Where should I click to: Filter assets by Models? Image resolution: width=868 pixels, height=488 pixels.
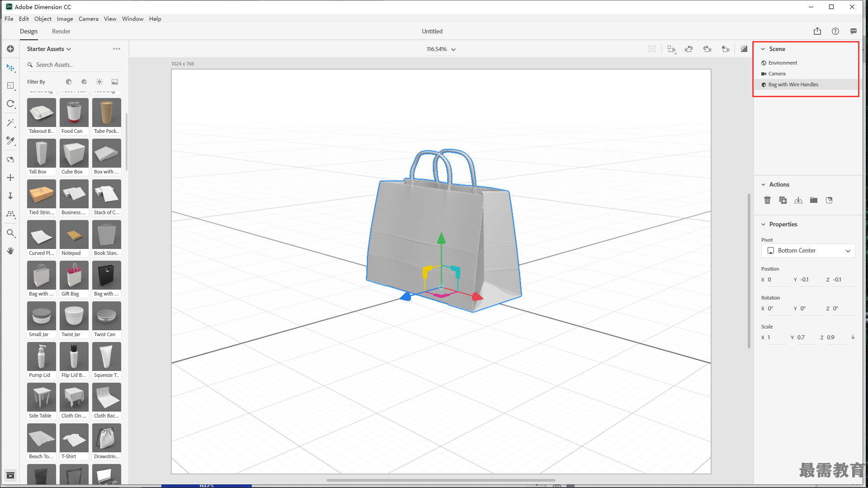click(69, 82)
